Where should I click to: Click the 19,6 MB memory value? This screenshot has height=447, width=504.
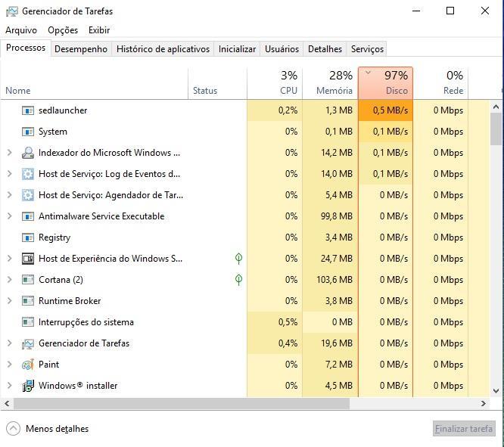[337, 343]
